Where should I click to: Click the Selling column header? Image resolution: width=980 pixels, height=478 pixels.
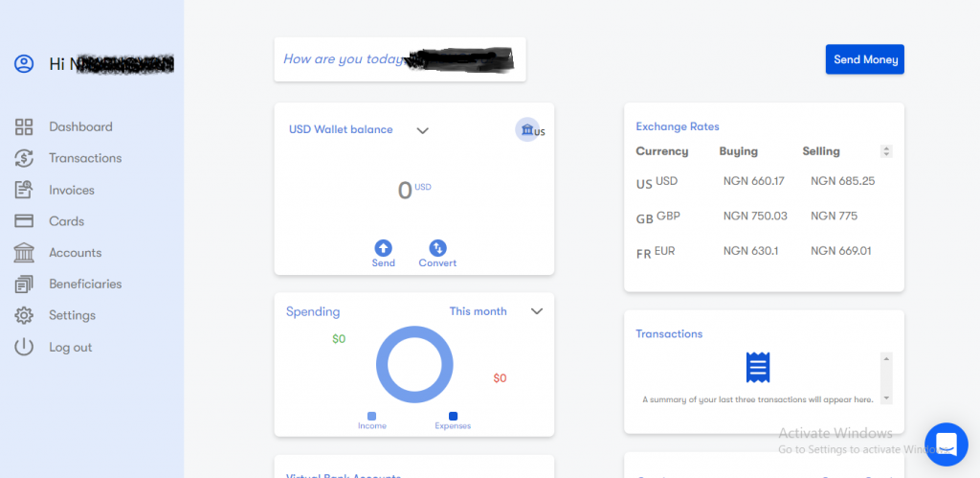click(x=821, y=151)
